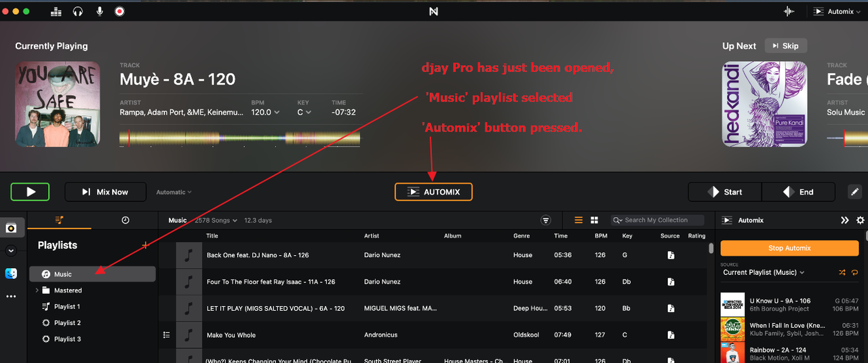Screen dimensions: 868x363
Task: Click the Mix Now button
Action: click(105, 192)
